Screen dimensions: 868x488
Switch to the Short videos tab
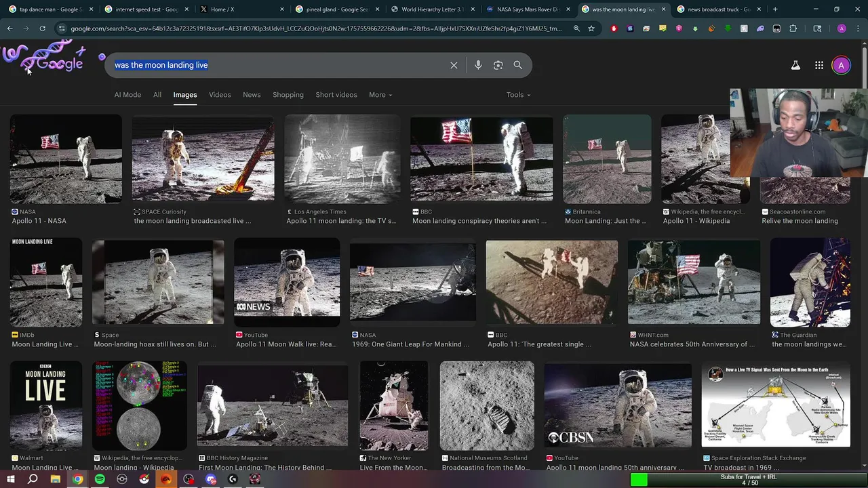click(x=336, y=95)
